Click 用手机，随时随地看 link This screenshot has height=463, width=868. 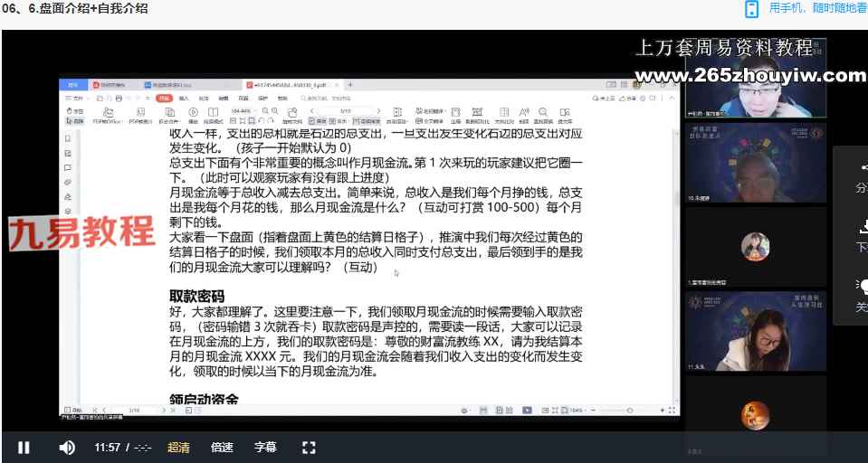(817, 8)
